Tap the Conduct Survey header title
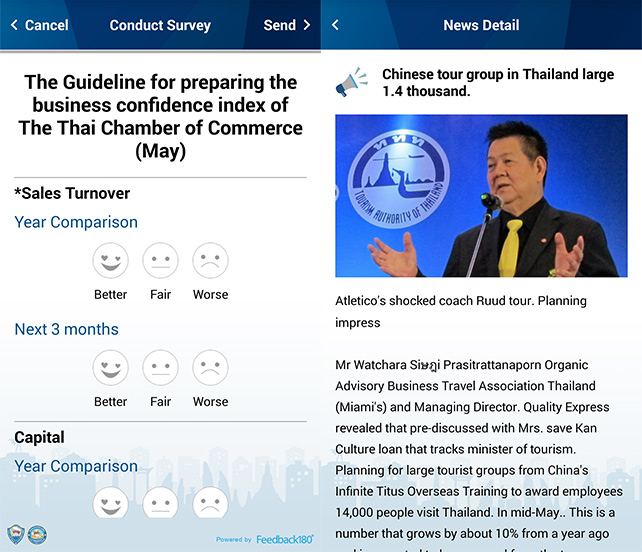The height and width of the screenshot is (552, 642). coord(160,25)
